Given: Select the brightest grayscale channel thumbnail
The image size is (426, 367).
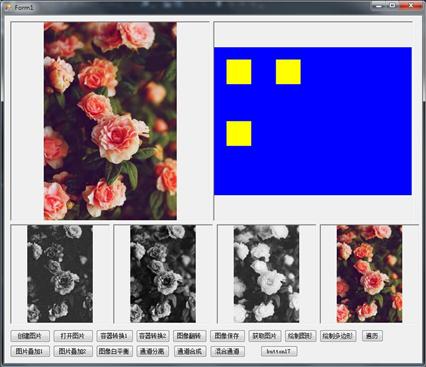Looking at the screenshot, I should tap(266, 274).
